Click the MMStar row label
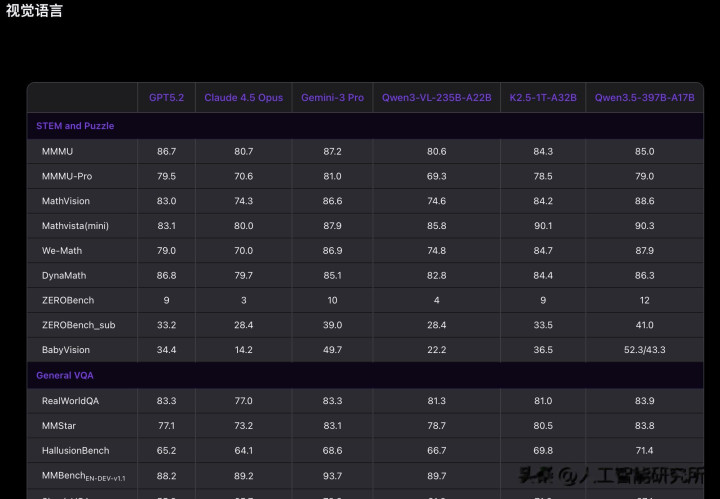The height and width of the screenshot is (499, 720). (x=59, y=426)
